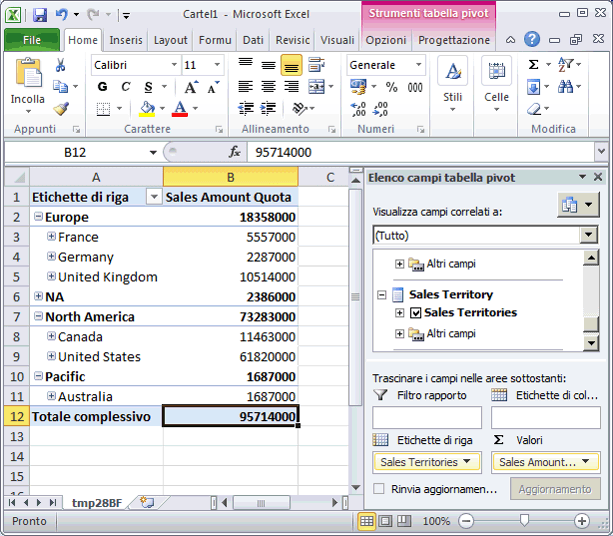Select the Format Painter brush
This screenshot has width=613, height=536.
(x=61, y=109)
